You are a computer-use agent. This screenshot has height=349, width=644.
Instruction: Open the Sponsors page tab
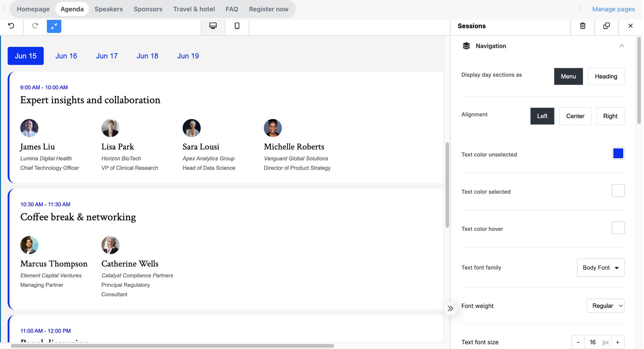(148, 9)
